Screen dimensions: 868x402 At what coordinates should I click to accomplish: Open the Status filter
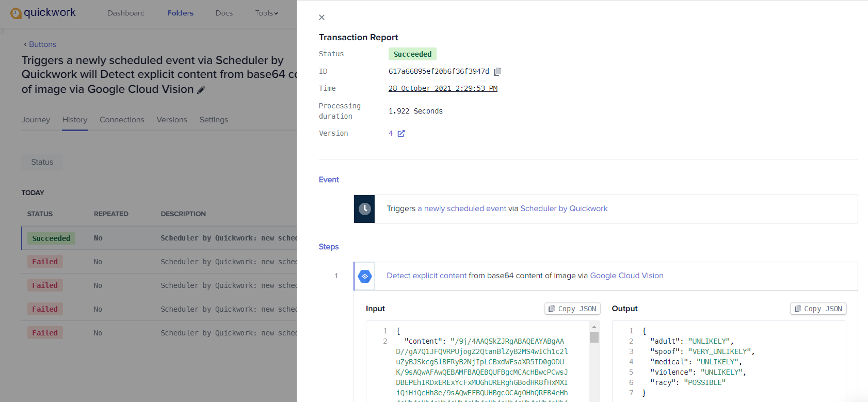tap(42, 162)
